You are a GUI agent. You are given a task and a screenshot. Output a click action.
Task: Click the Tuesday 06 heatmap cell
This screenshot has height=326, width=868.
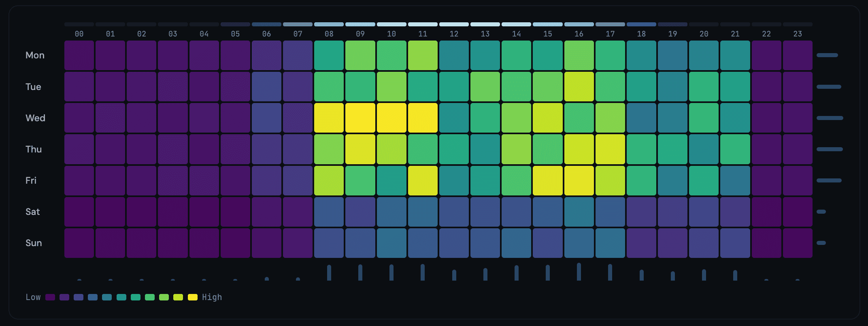[266, 87]
